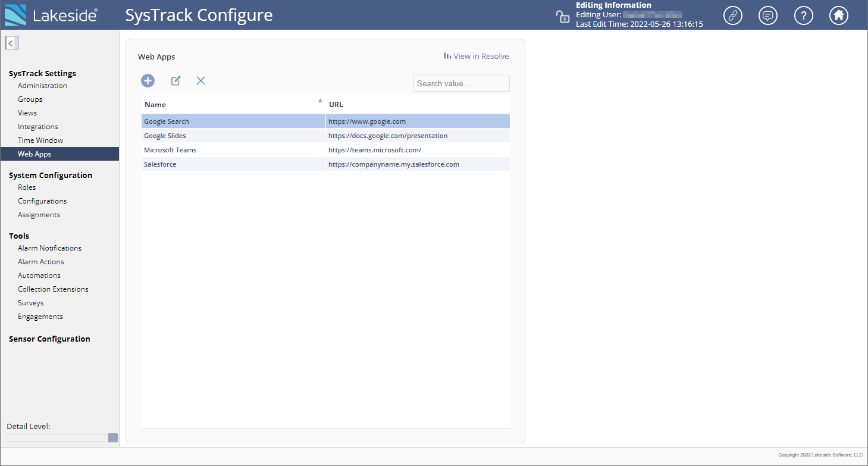Open Time Window in the sidebar
This screenshot has width=868, height=466.
tap(40, 140)
